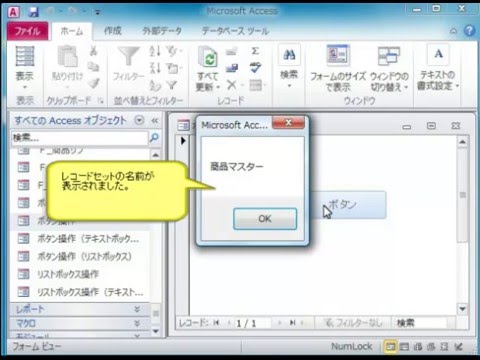The height and width of the screenshot is (360, 480).
Task: Switch to the データベース ツール tab
Action: point(235,31)
